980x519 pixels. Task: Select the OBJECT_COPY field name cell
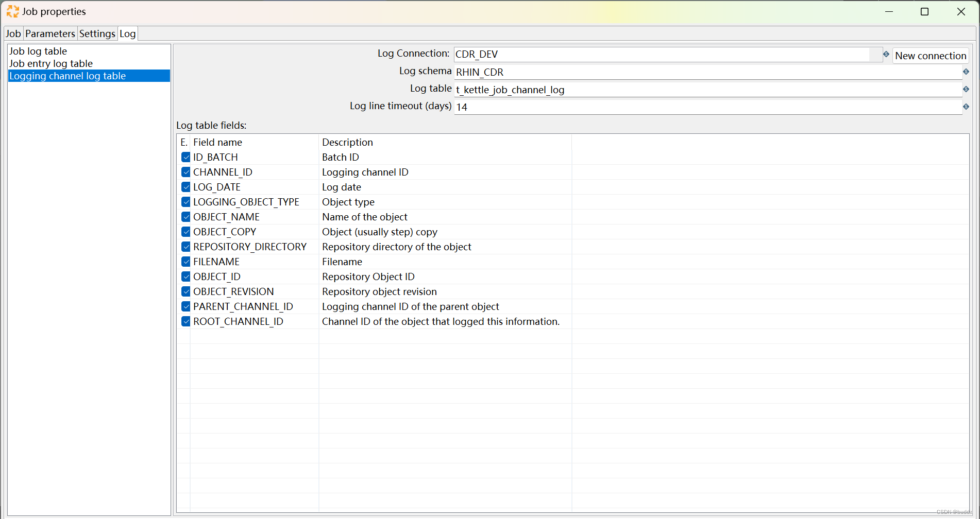(x=255, y=232)
